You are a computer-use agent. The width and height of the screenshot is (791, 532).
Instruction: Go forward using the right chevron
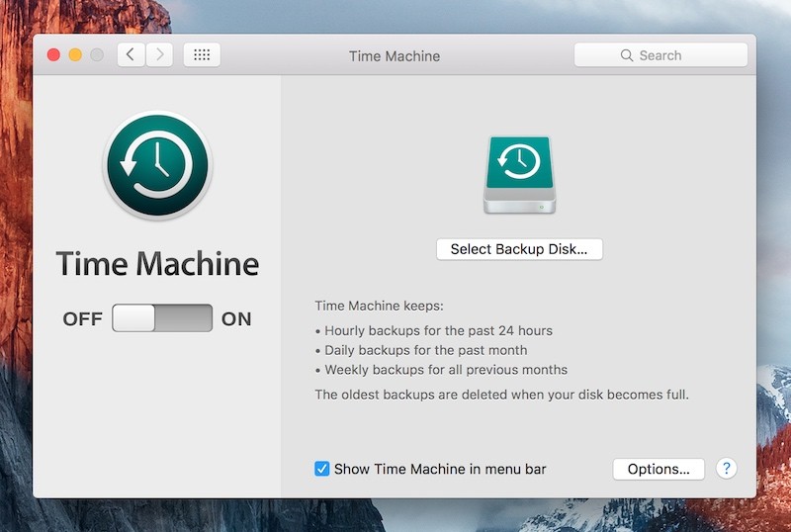point(160,55)
